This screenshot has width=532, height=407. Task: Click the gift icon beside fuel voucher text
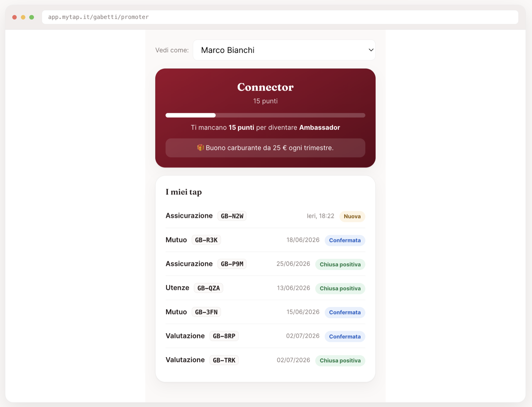[x=200, y=147]
